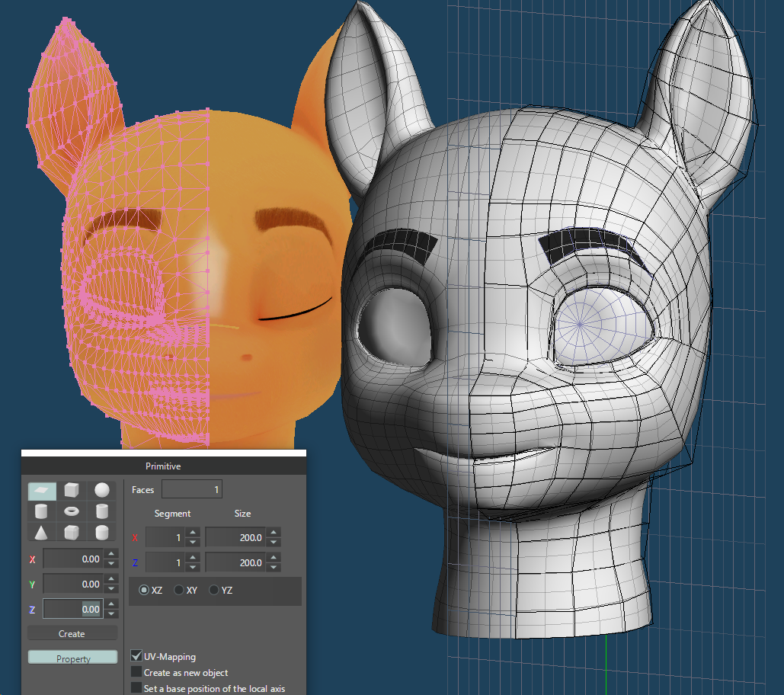
Task: Toggle the Property button
Action: (x=73, y=658)
